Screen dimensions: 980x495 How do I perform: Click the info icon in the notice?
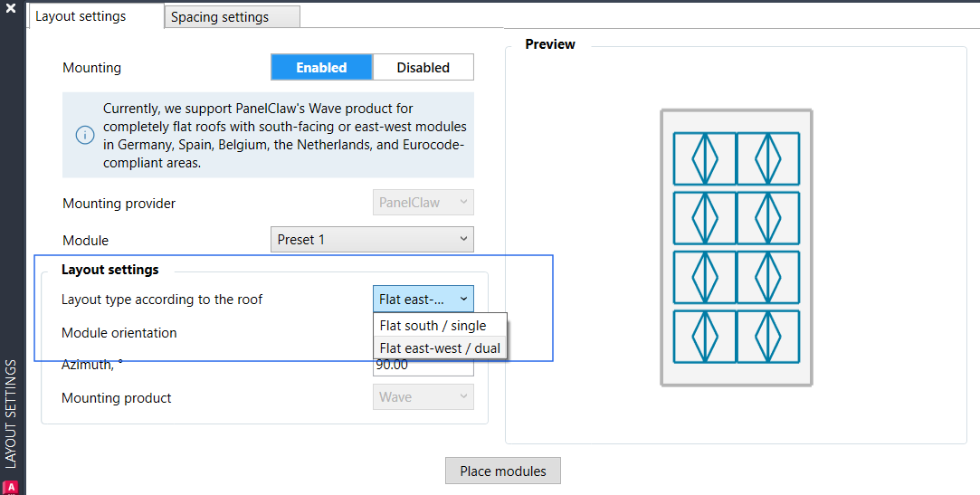pyautogui.click(x=84, y=135)
